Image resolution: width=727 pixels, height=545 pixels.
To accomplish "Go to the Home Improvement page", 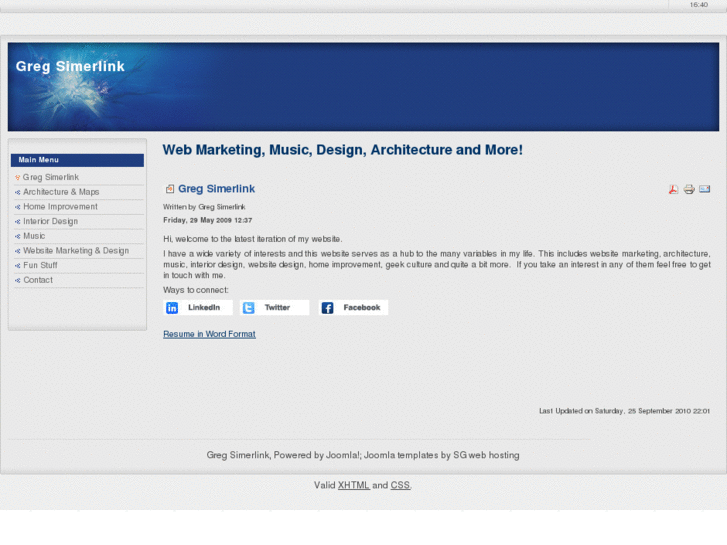I will click(x=60, y=207).
